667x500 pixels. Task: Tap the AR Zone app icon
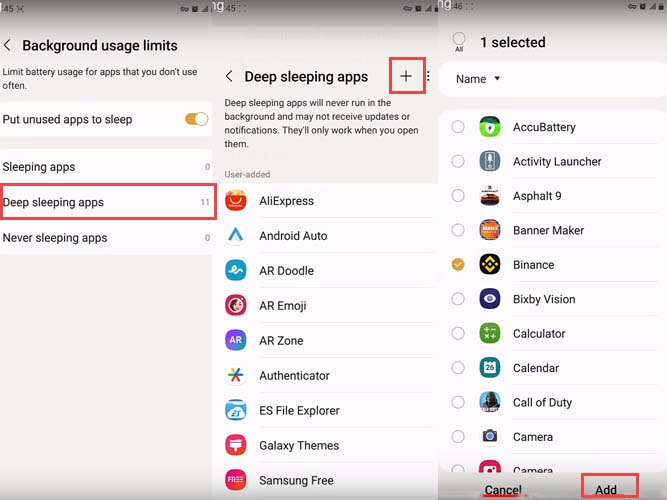(x=236, y=340)
